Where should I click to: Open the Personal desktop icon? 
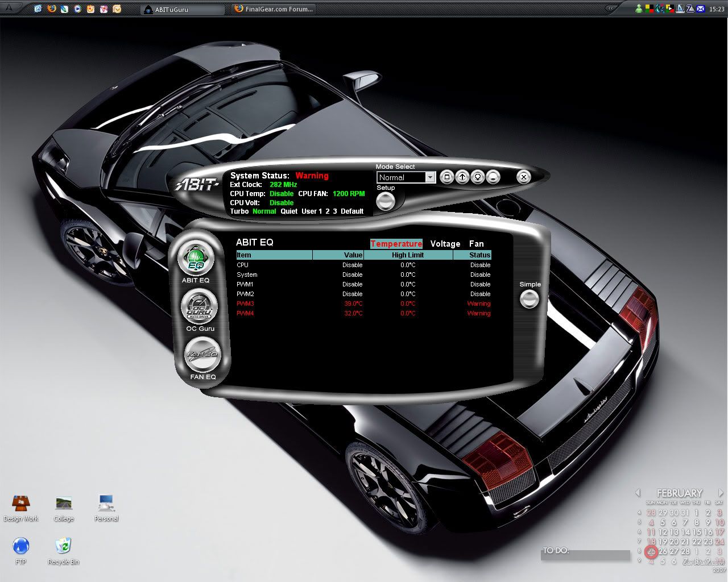[106, 508]
